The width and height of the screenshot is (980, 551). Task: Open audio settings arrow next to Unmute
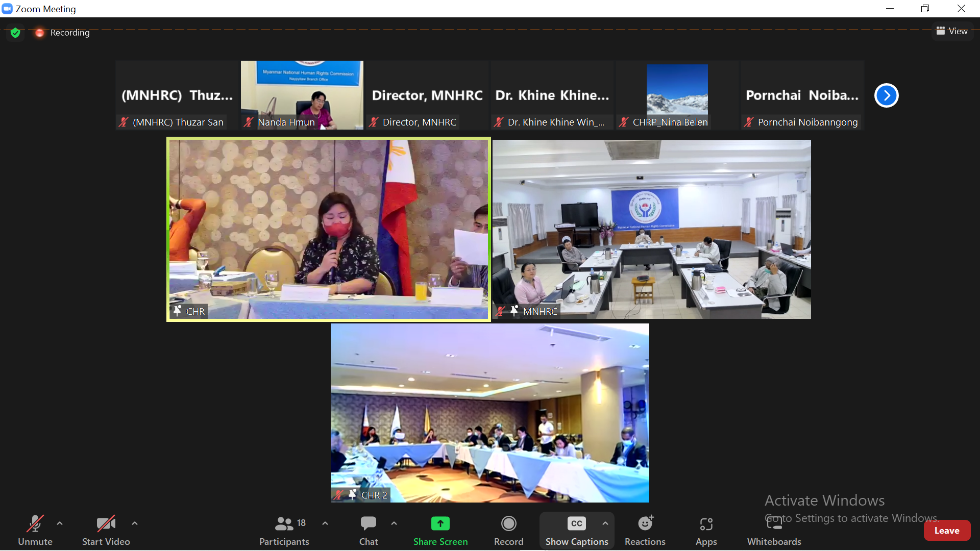[x=60, y=523]
